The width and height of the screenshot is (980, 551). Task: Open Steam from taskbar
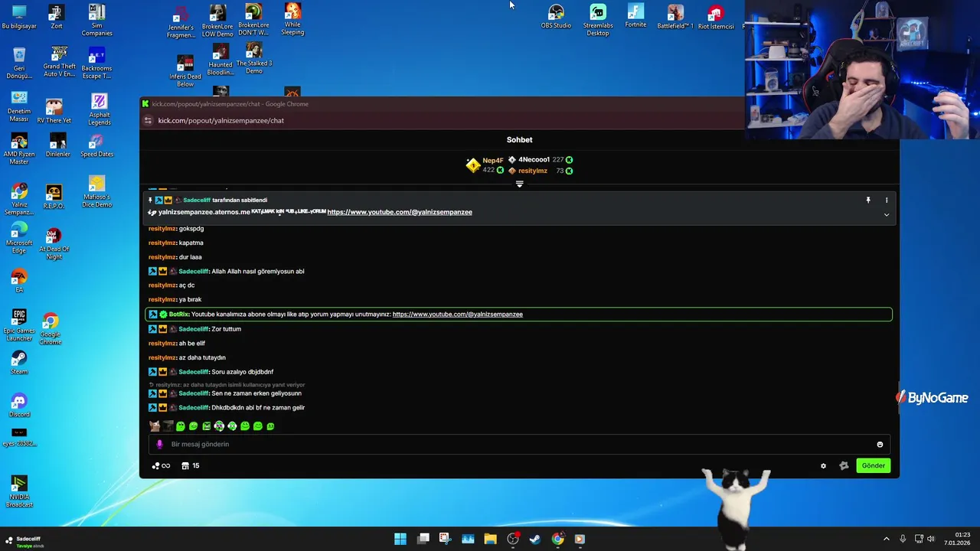pos(535,539)
